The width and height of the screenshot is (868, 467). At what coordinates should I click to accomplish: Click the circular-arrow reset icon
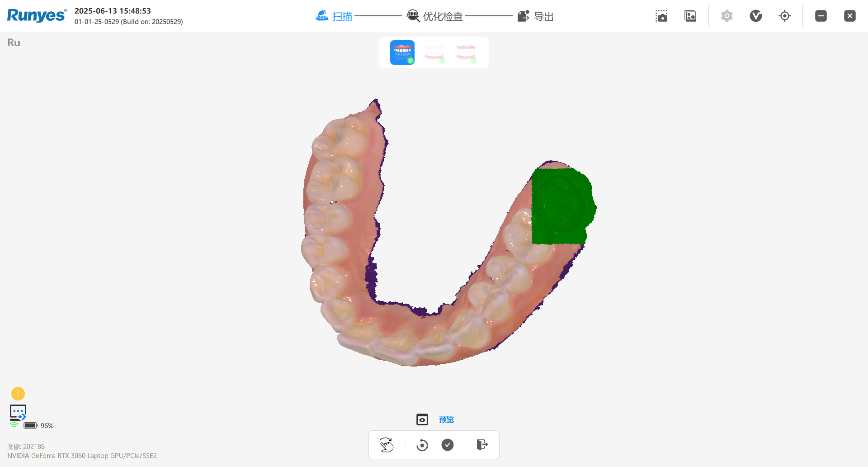(422, 445)
